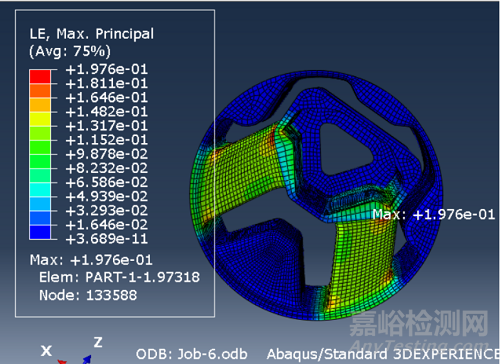Click the Abaqus/Standard 3DEXPERIENCE label
The height and width of the screenshot is (364, 500).
click(383, 354)
